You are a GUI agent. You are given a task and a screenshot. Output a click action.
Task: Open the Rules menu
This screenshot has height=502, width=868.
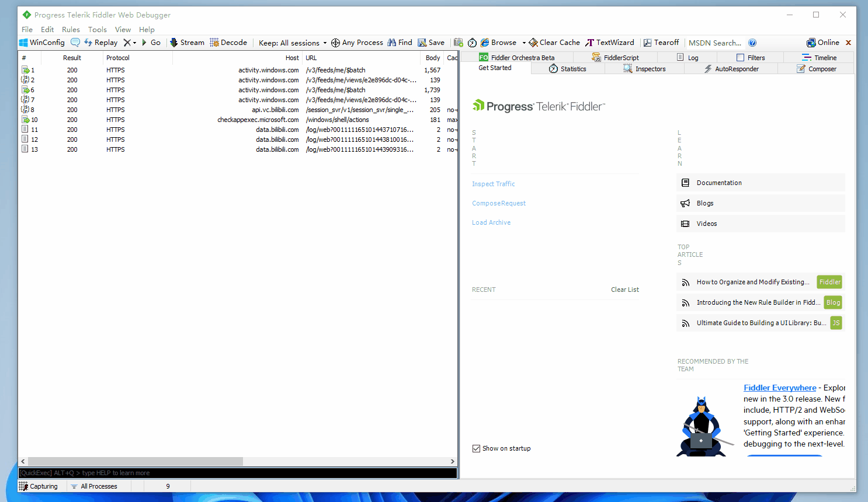coord(71,30)
